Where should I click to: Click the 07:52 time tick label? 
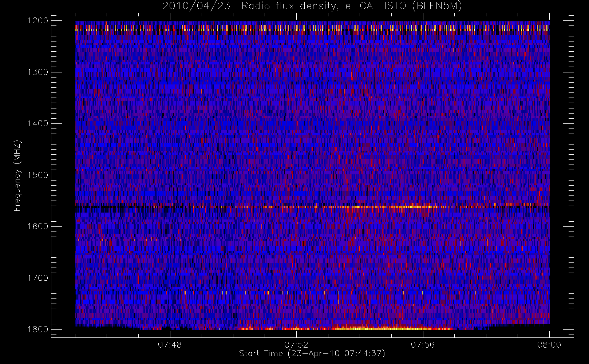(x=296, y=345)
